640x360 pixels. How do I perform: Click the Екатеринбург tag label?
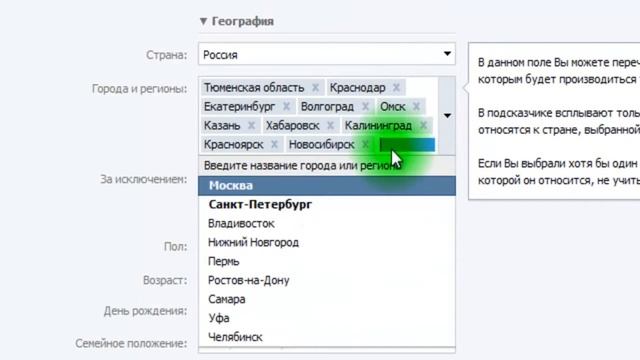[x=240, y=107]
